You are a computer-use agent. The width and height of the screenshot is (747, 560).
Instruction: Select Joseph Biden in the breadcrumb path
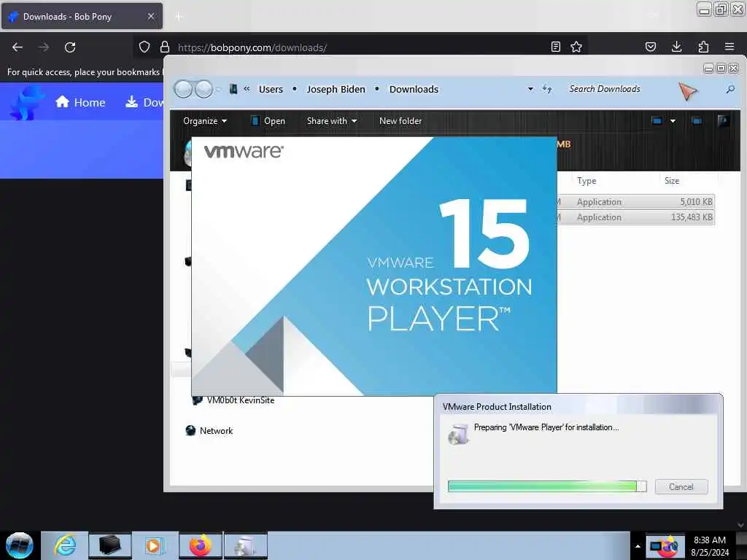(x=336, y=89)
